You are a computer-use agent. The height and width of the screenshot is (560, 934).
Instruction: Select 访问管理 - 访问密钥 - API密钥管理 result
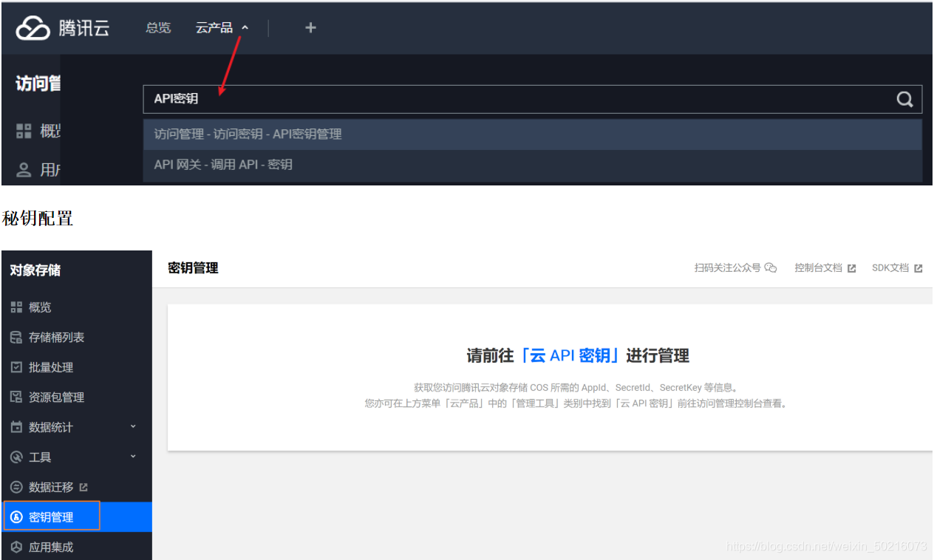pyautogui.click(x=532, y=134)
